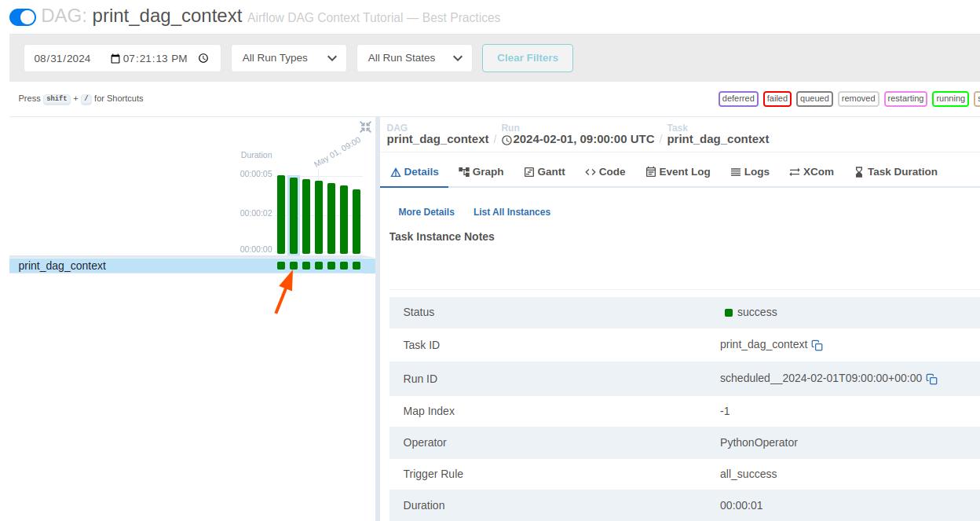Expand the All Run States dropdown

(x=415, y=58)
